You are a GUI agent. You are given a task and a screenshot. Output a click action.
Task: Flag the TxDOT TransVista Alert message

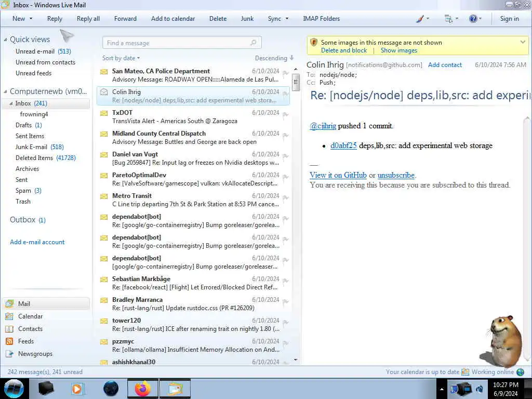click(286, 115)
